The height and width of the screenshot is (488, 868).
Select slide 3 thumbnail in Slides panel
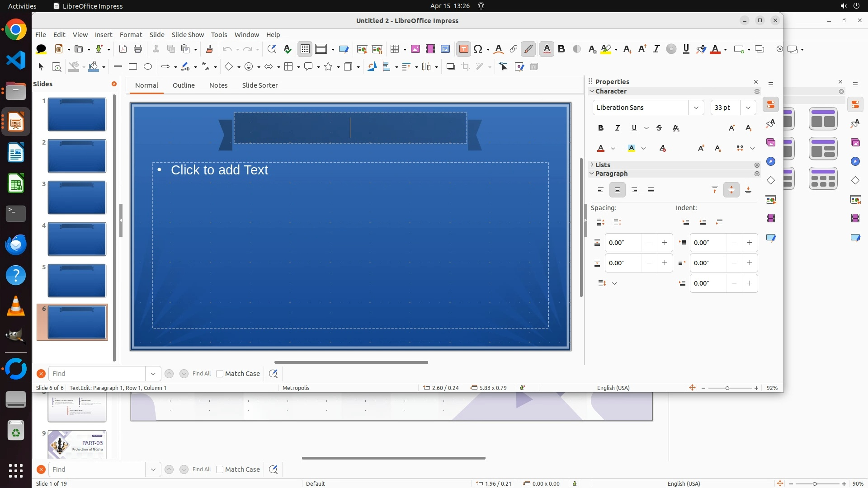[77, 197]
